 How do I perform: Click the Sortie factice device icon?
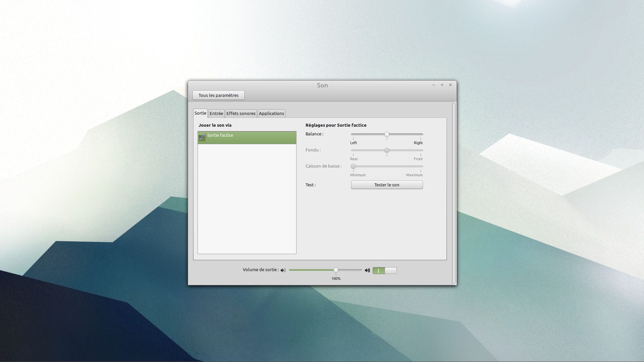pyautogui.click(x=202, y=137)
